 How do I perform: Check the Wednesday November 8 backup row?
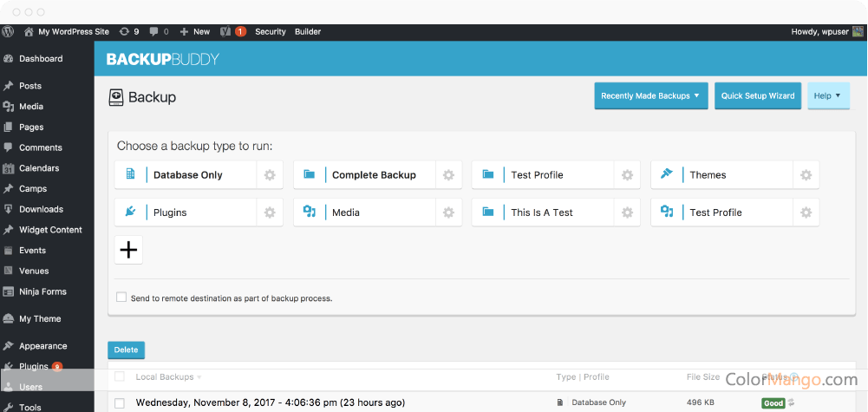click(x=120, y=402)
